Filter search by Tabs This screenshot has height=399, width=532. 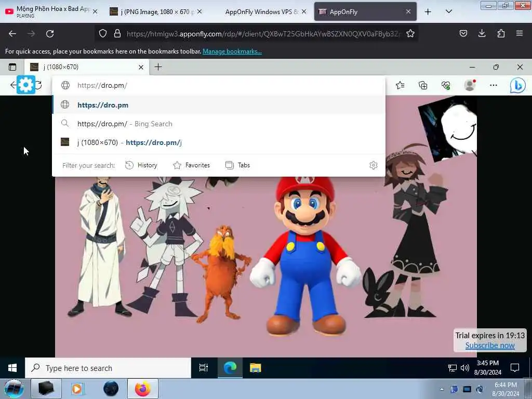(x=238, y=165)
